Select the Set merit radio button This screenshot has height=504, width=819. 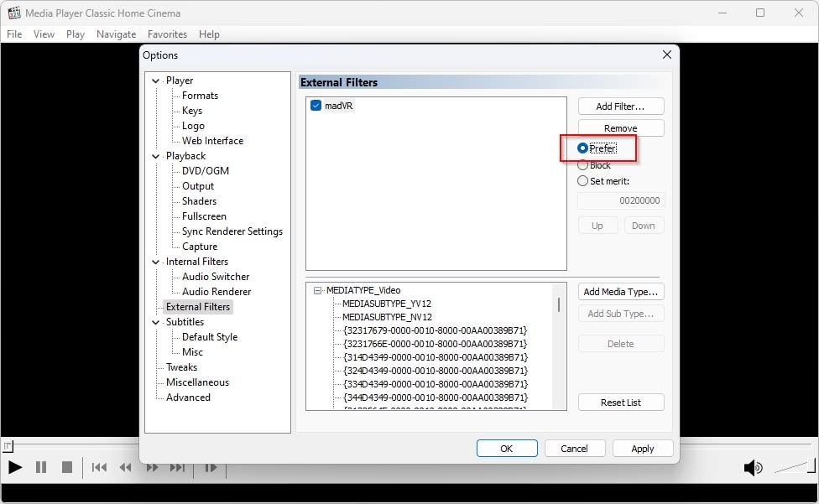tap(603, 181)
